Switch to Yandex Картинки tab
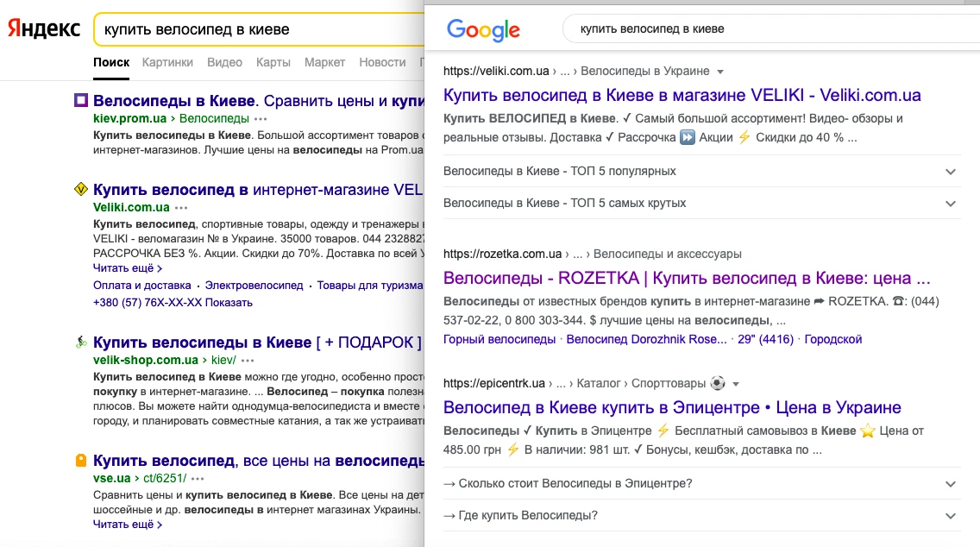This screenshot has height=547, width=980. [167, 62]
